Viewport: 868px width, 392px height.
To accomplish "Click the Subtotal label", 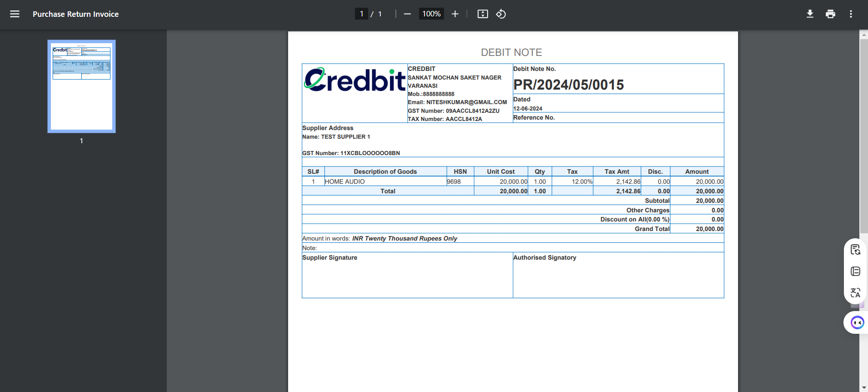I will (657, 201).
